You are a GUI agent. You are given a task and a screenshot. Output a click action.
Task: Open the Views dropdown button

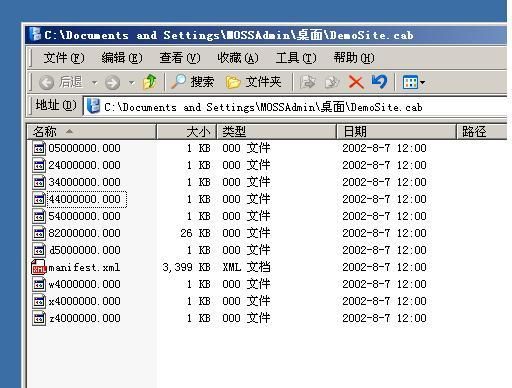tap(414, 82)
